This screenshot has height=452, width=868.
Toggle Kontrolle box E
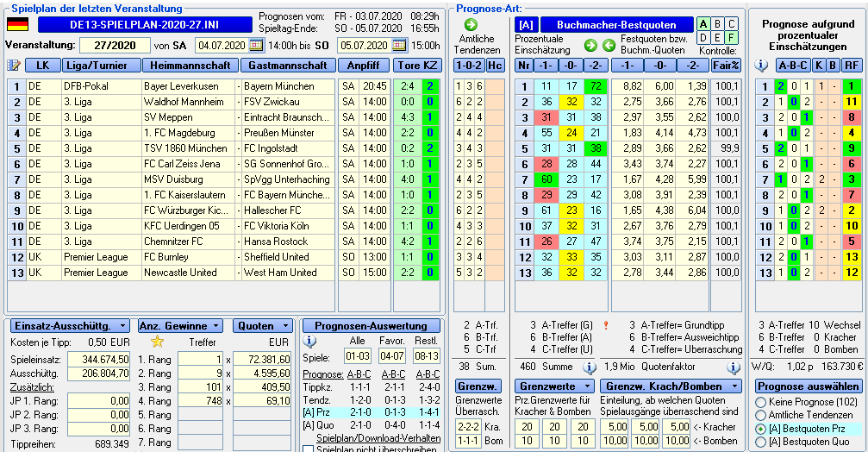pyautogui.click(x=718, y=38)
